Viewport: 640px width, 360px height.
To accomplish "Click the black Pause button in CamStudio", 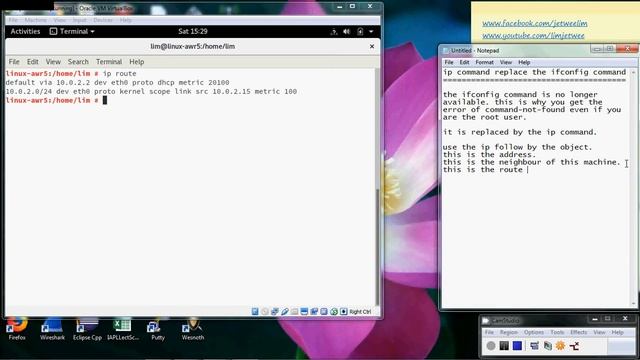I will [x=504, y=346].
